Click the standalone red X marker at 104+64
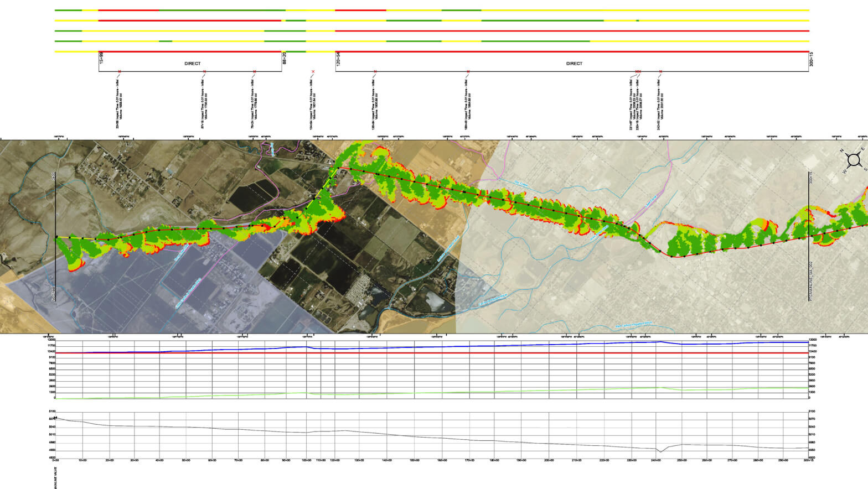The height and width of the screenshot is (489, 868). click(313, 72)
